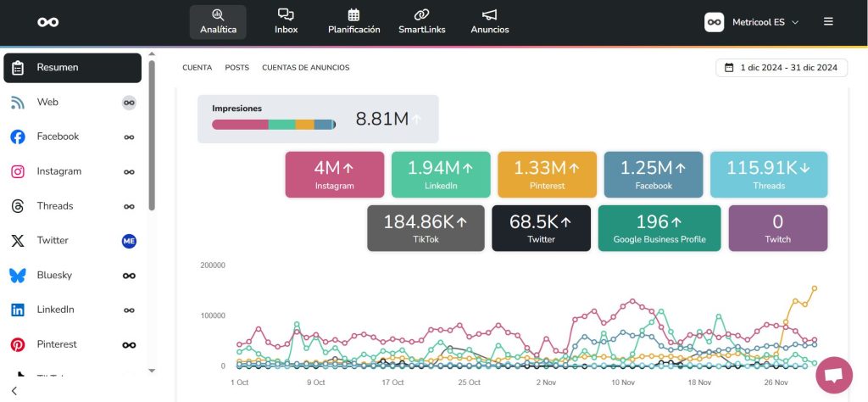
Task: Open the Analítica section icon
Action: coord(218,15)
